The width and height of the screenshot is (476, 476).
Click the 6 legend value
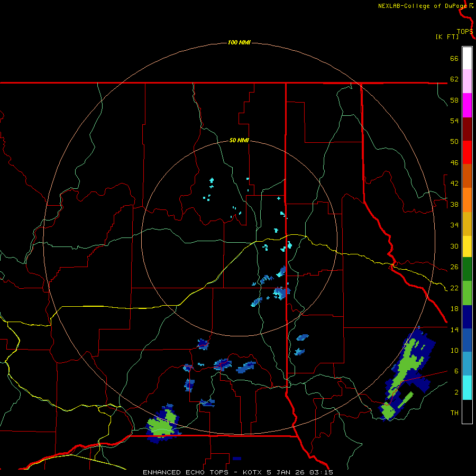[x=456, y=371]
